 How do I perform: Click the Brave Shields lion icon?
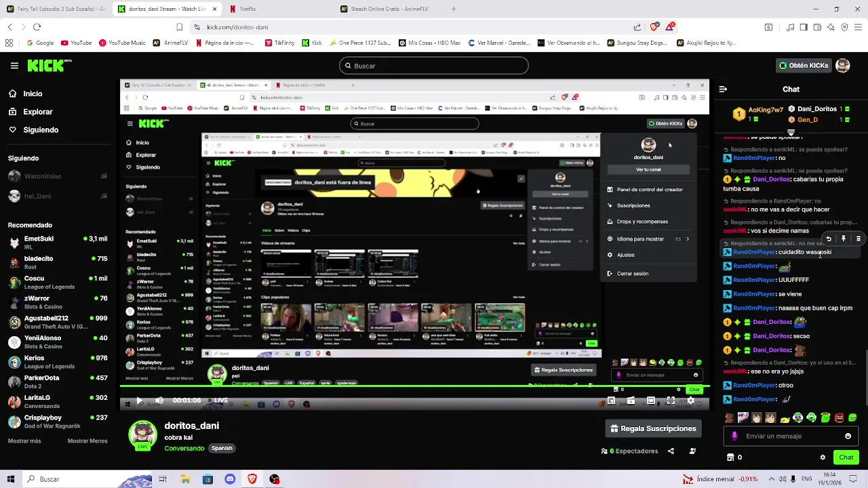point(654,27)
